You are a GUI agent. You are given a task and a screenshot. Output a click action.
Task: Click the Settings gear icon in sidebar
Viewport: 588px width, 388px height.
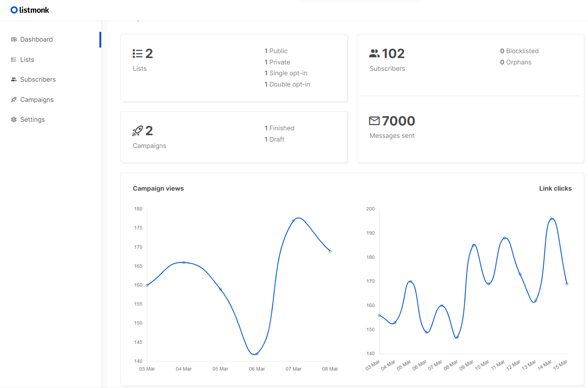14,119
